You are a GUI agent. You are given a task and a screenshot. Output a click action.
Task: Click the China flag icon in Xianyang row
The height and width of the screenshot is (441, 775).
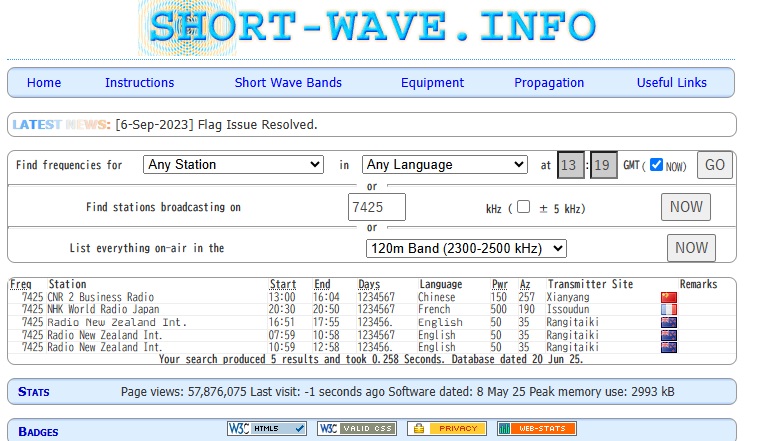[x=669, y=297]
